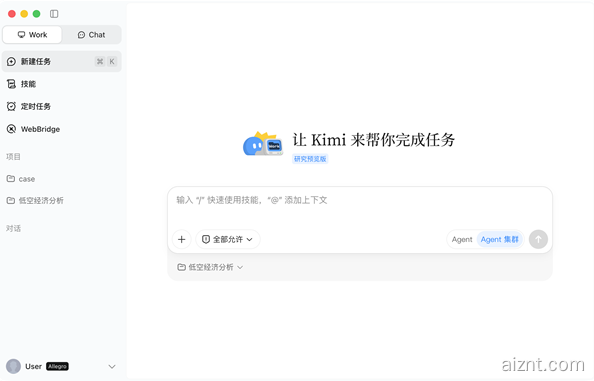This screenshot has width=594, height=381.
Task: Open the case project
Action: (62, 179)
